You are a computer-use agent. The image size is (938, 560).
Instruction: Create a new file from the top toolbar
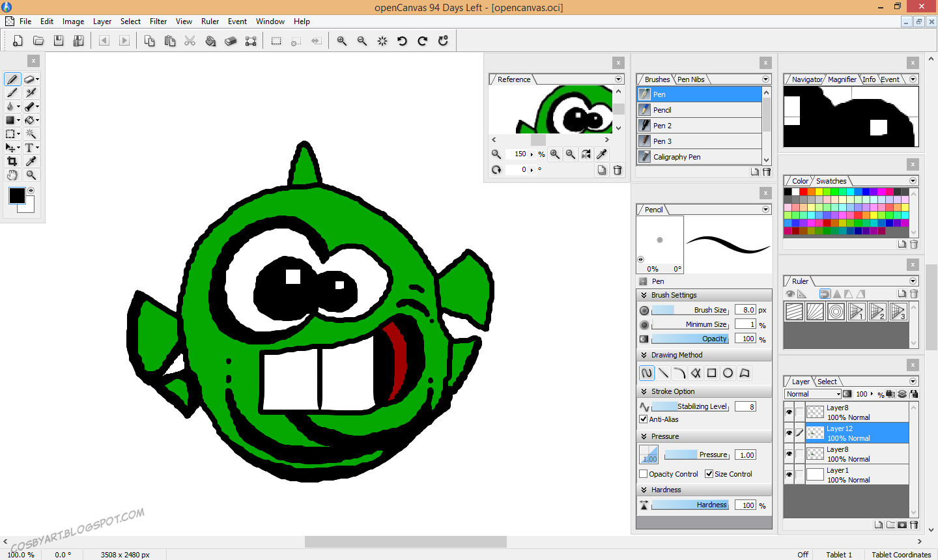pos(18,41)
